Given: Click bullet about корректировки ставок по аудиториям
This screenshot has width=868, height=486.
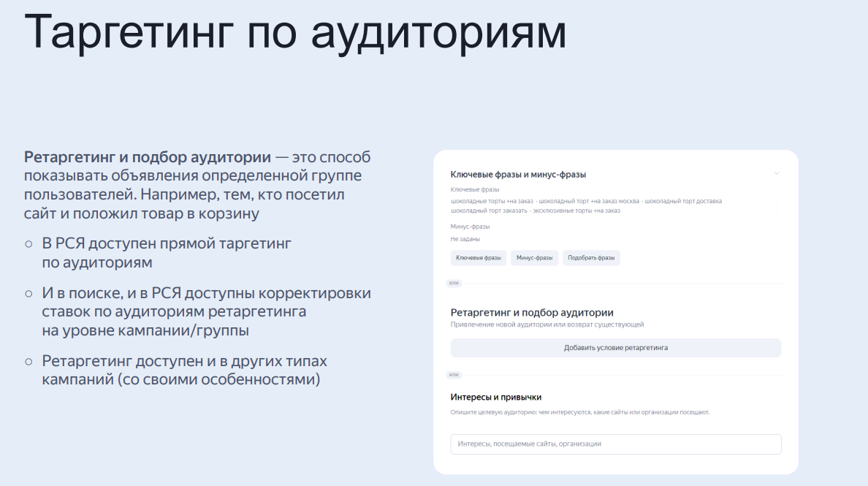Looking at the screenshot, I should (x=207, y=311).
